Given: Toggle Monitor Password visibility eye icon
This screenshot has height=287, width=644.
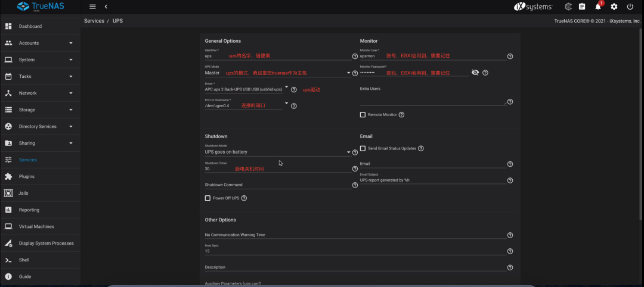Looking at the screenshot, I should point(475,73).
